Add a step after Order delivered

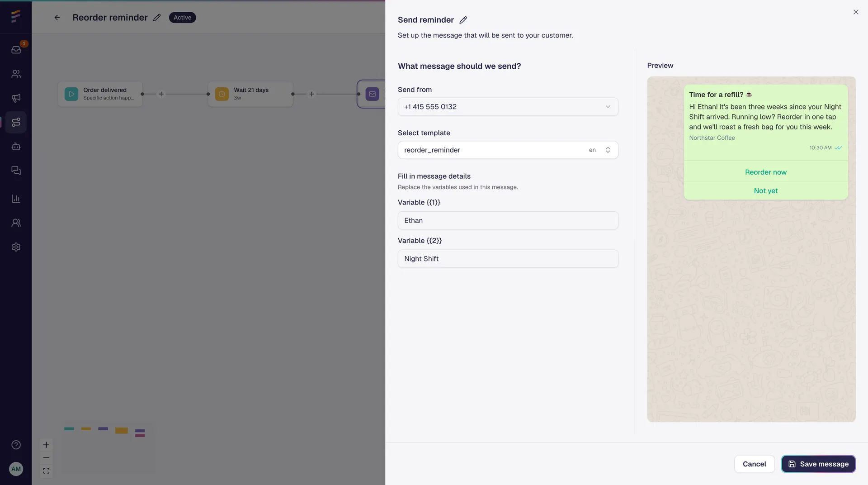(x=161, y=94)
